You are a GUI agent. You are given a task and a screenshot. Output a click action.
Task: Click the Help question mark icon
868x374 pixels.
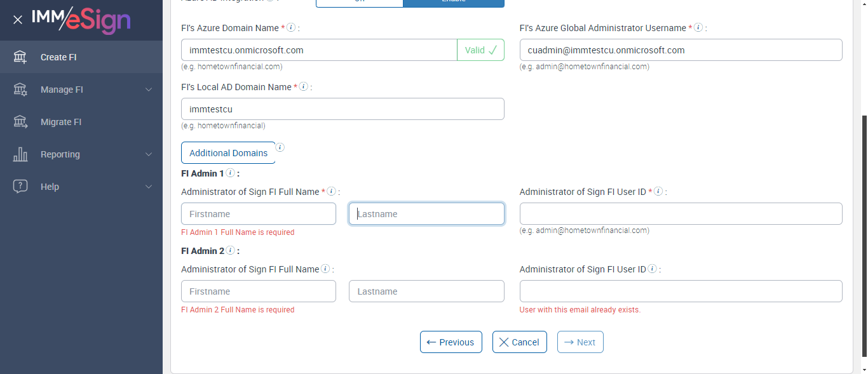point(20,187)
